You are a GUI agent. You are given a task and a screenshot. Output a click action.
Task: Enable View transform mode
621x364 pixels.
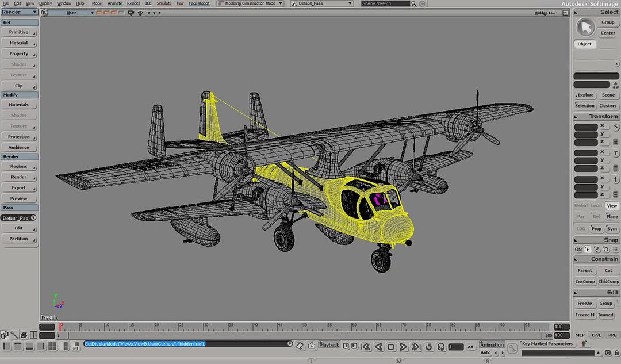[x=612, y=206]
